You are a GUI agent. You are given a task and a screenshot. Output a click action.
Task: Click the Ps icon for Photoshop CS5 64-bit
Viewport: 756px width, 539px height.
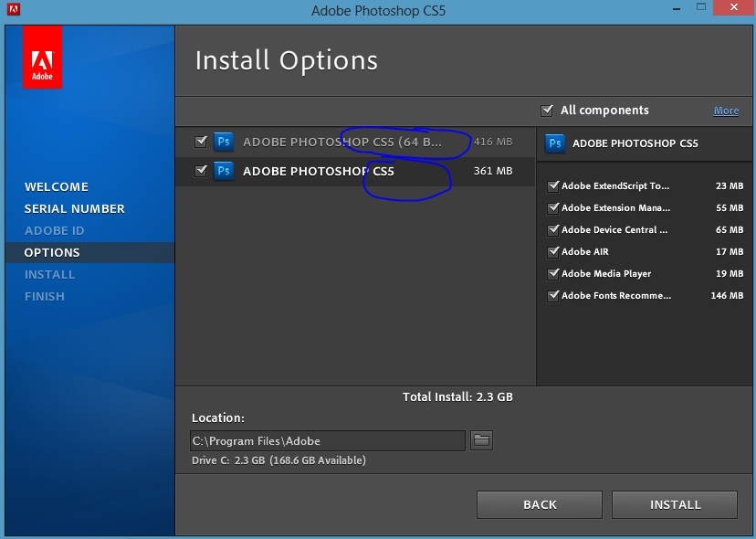pos(224,142)
